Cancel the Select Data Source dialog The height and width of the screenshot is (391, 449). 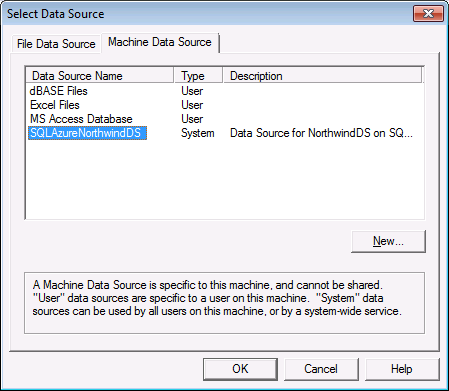[321, 369]
